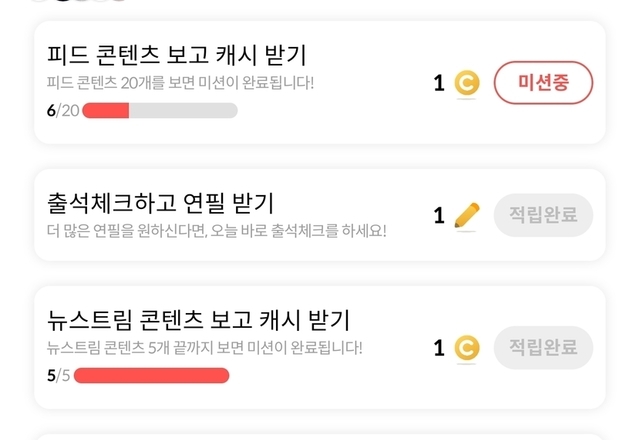Viewport: 640px width, 440px height.
Task: Click the reward number 1 beside the pencil
Action: (x=439, y=215)
